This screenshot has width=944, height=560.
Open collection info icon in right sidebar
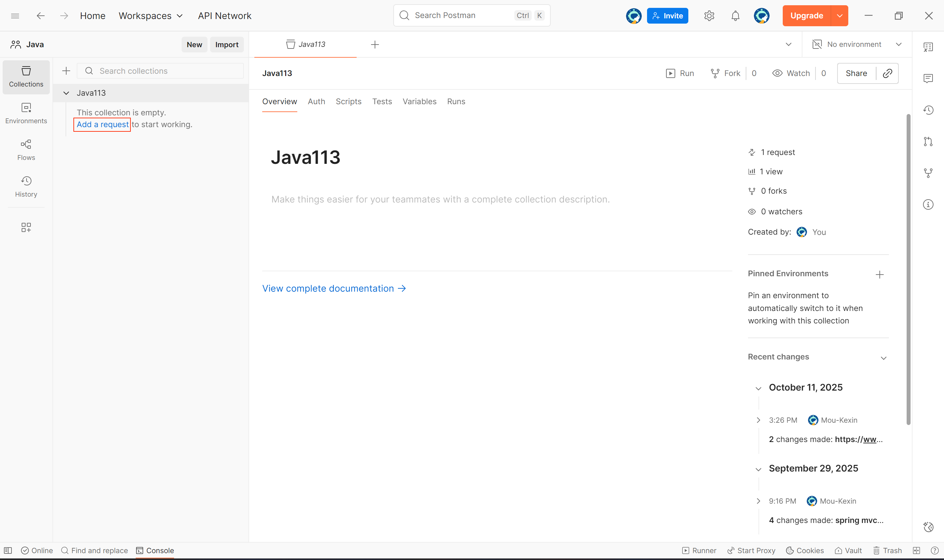click(x=928, y=204)
